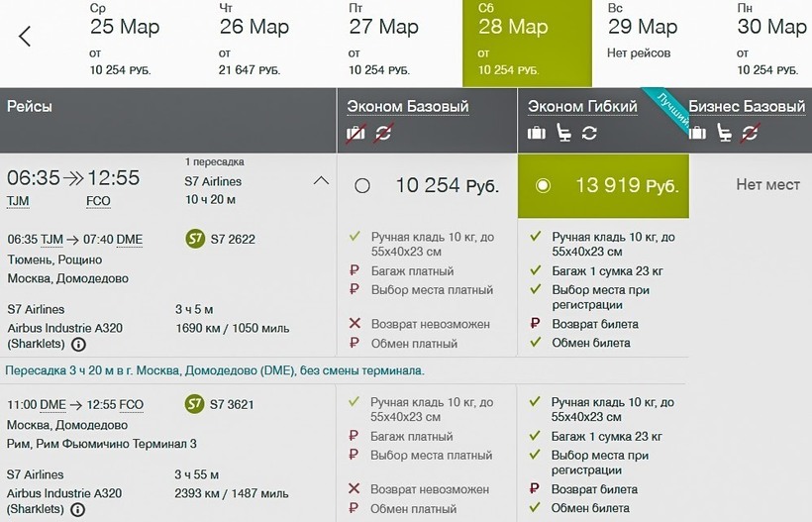Collapse flight details with the chevron arrow
Image resolution: width=812 pixels, height=522 pixels.
(x=321, y=180)
